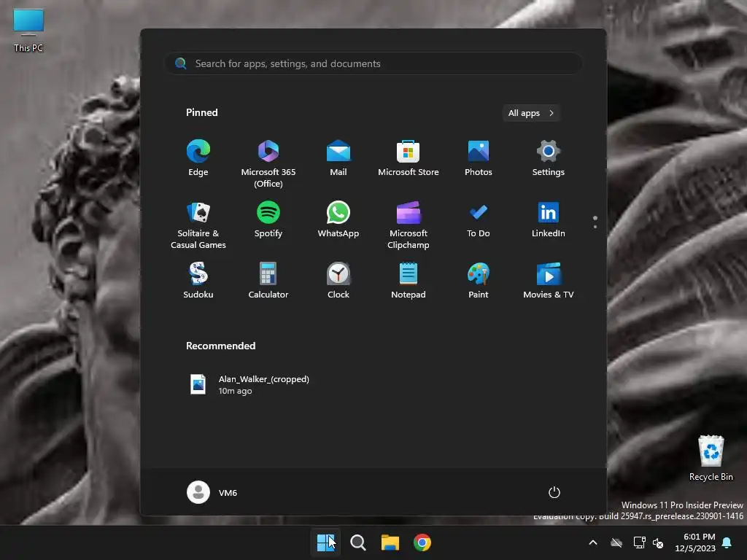Open the notifications bell
Viewport: 747px width, 560px height.
click(727, 542)
